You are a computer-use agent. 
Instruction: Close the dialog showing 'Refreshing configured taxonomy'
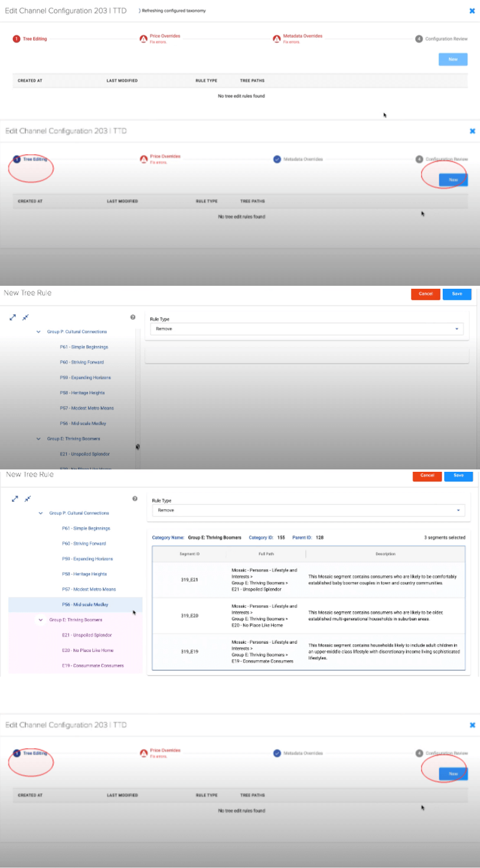[472, 11]
